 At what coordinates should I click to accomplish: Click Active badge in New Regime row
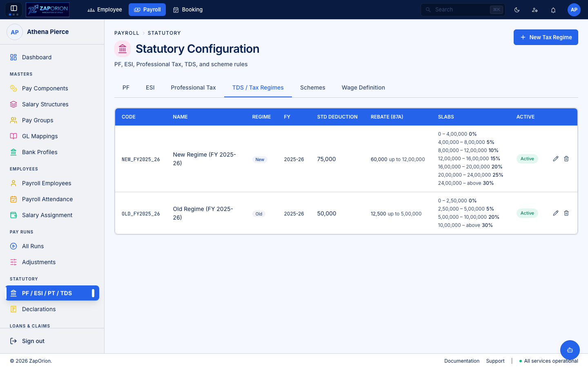pyautogui.click(x=527, y=159)
